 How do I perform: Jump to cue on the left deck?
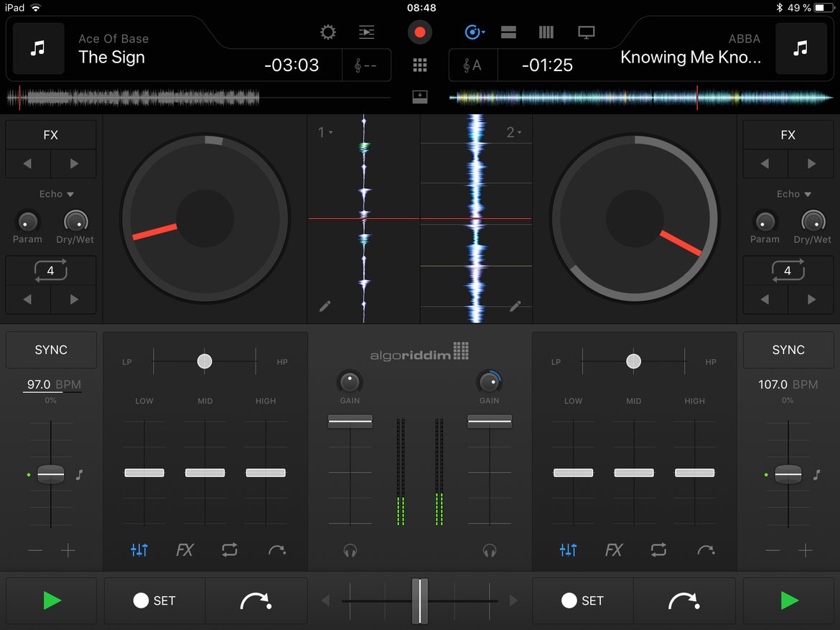click(x=256, y=601)
